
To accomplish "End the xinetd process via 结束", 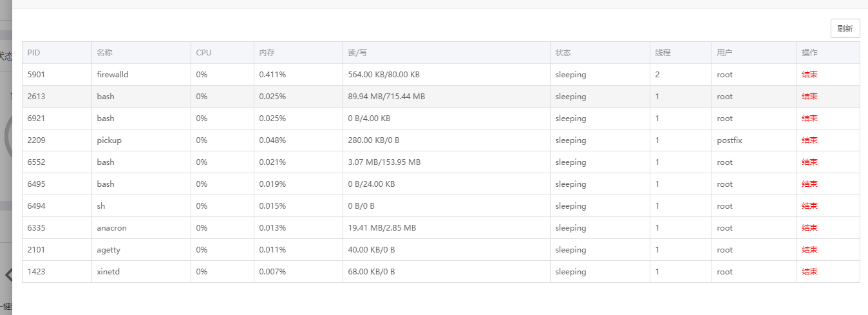I will (809, 272).
